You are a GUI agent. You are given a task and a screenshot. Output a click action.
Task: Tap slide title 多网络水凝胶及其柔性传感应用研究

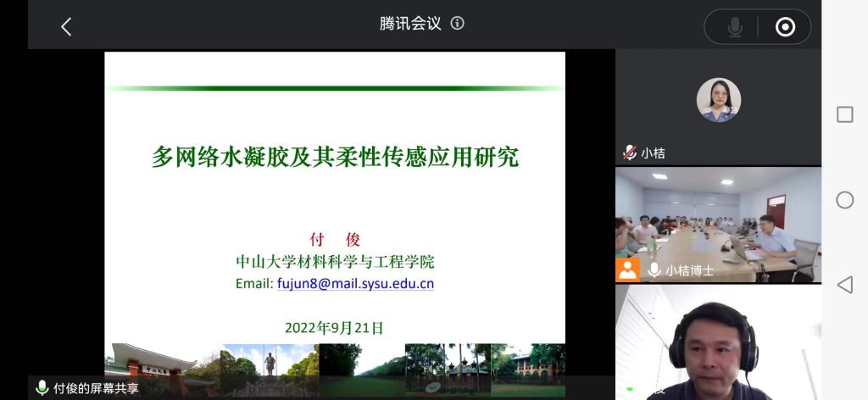coord(335,157)
